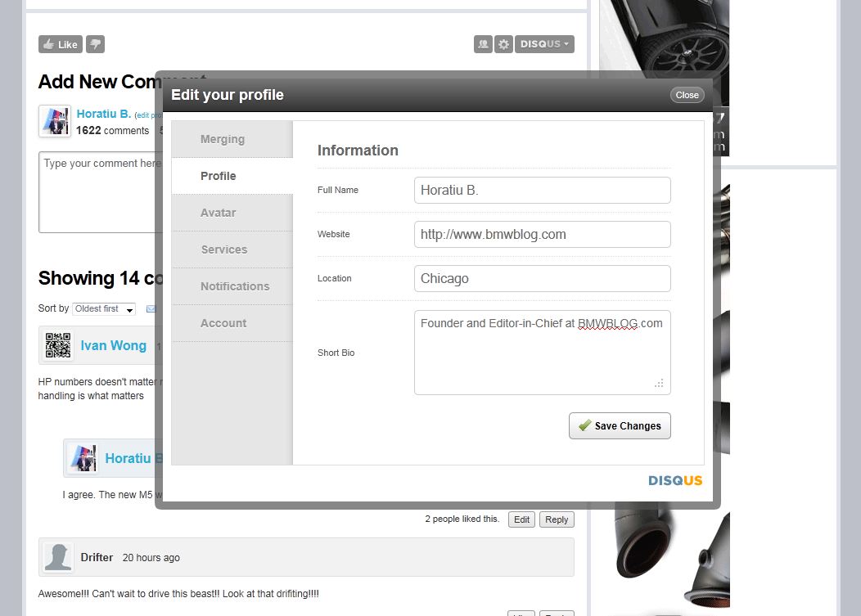Click Drifter's default silhouette avatar

click(57, 558)
